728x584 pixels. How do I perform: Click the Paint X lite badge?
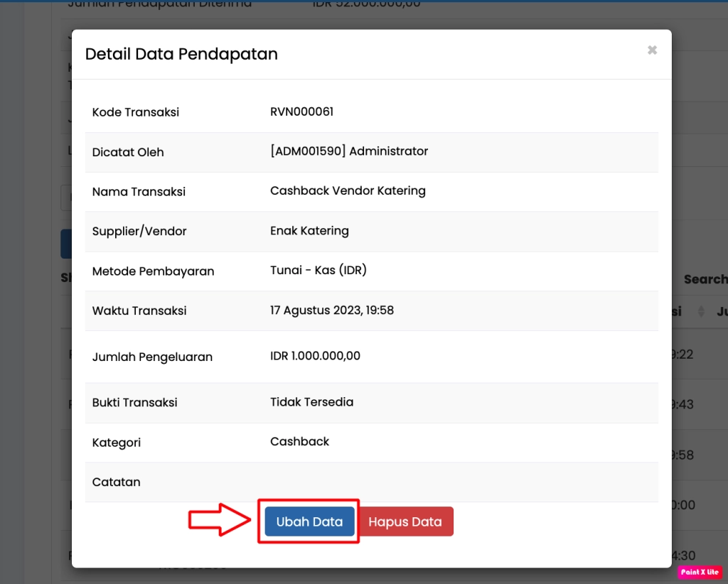(700, 572)
